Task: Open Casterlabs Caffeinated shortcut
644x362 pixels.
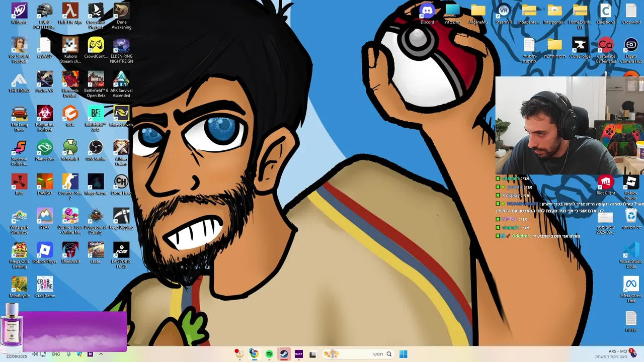Action: coord(606,50)
